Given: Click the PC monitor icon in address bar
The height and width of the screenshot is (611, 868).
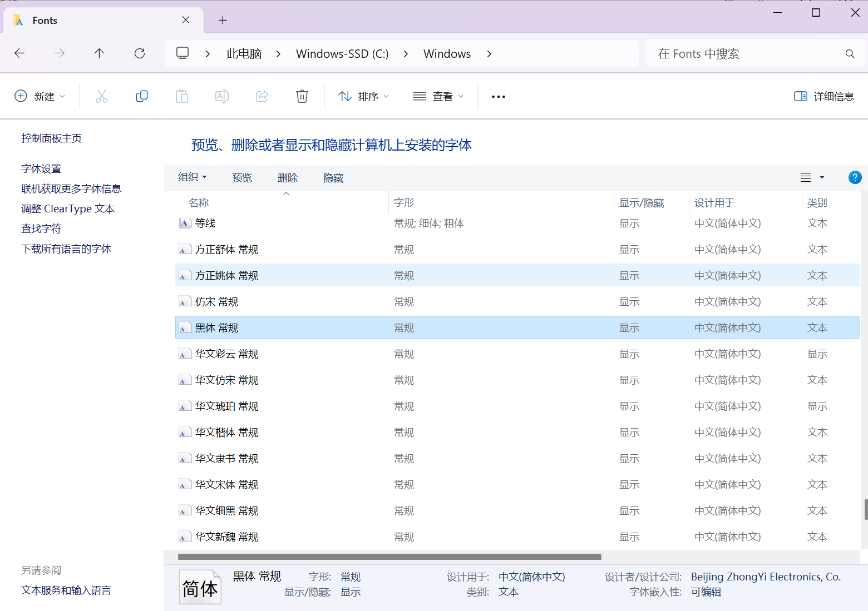Looking at the screenshot, I should 183,53.
